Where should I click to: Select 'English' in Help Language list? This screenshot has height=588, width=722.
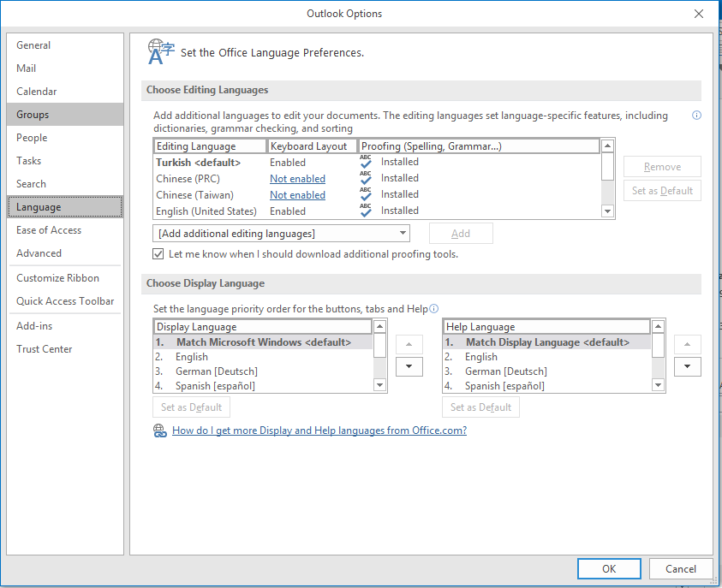547,357
